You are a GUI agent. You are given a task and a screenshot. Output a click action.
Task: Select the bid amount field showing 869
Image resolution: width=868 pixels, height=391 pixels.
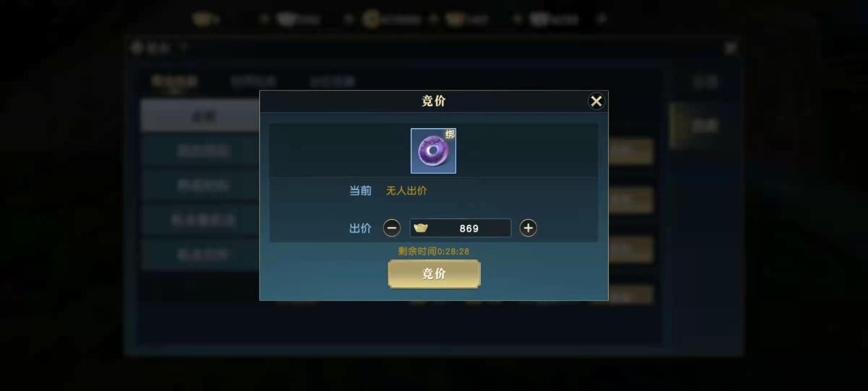460,228
